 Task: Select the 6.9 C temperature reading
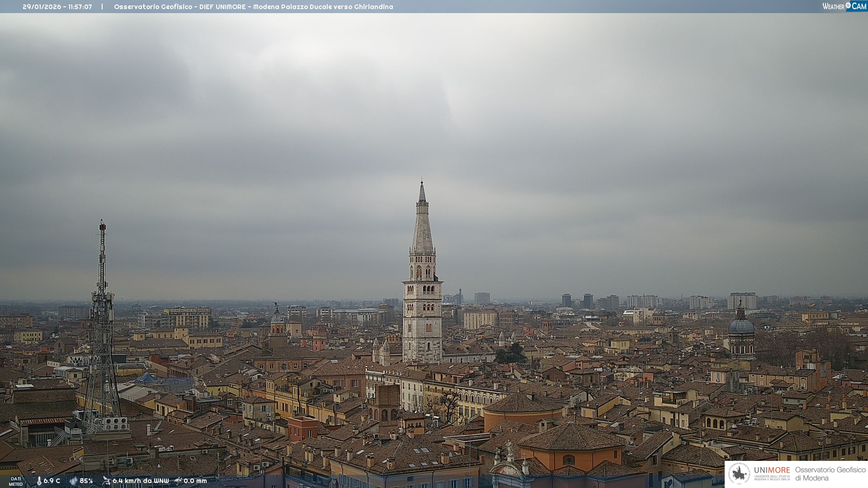(x=52, y=481)
